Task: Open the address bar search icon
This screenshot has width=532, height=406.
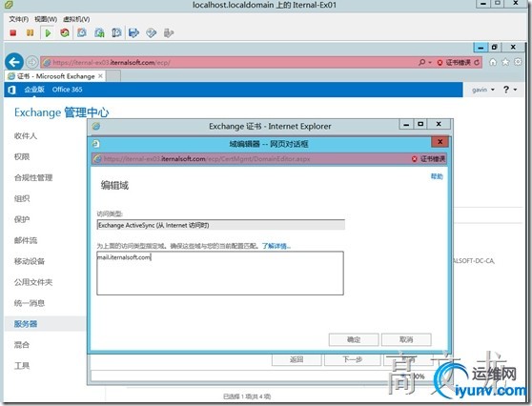Action: pos(421,62)
